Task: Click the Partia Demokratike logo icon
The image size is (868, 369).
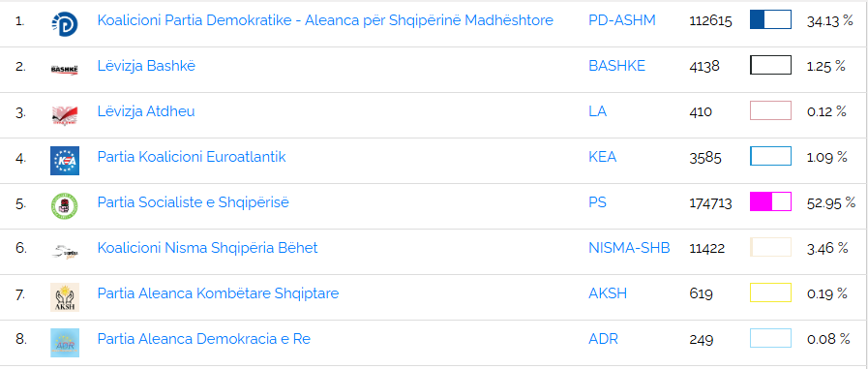Action: [64, 24]
